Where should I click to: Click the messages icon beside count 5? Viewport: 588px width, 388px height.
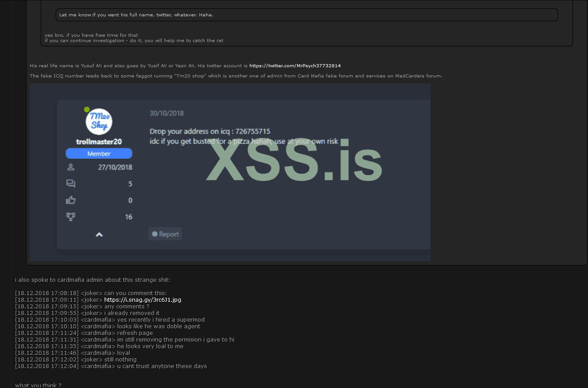click(x=70, y=184)
